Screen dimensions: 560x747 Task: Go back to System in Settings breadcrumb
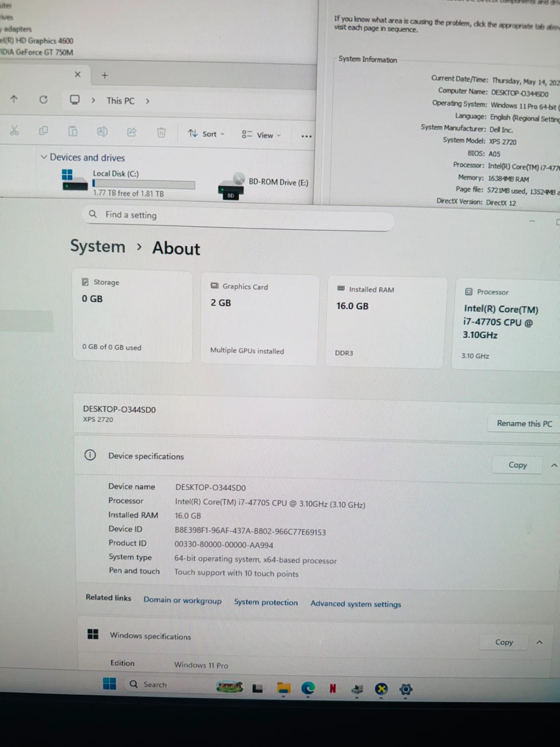click(x=98, y=246)
